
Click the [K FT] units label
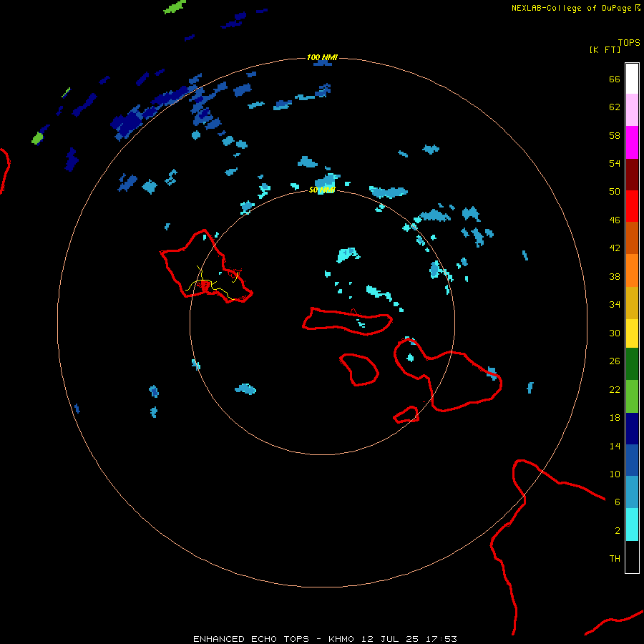click(605, 49)
